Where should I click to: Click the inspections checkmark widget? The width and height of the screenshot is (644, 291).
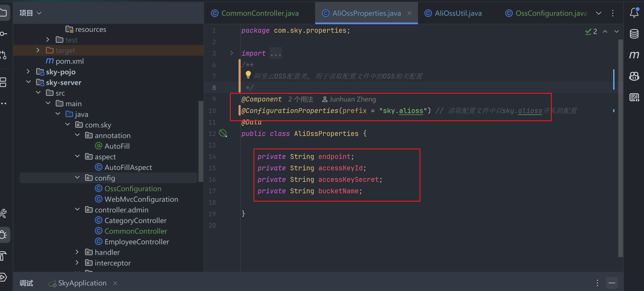[591, 31]
